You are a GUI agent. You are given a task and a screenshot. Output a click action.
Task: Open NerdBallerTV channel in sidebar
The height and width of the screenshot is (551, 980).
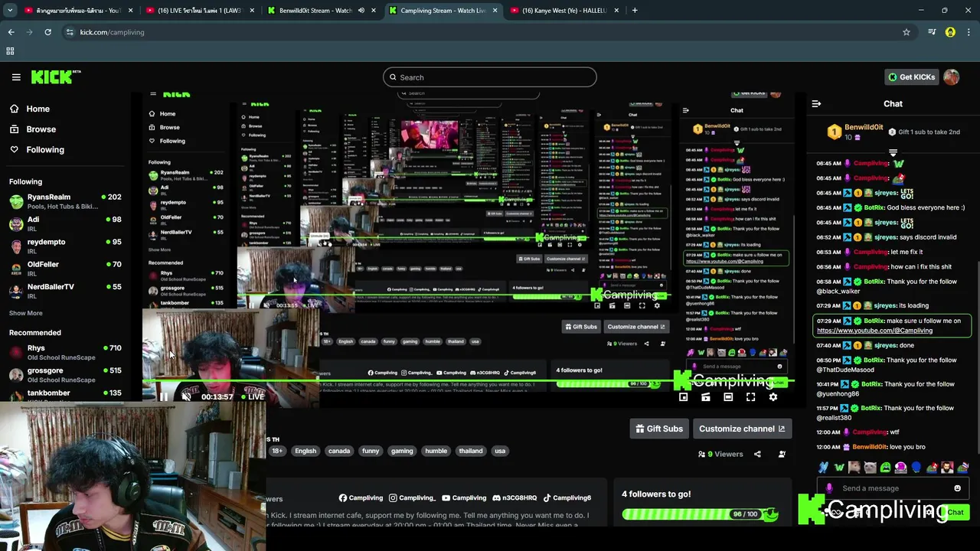(x=65, y=290)
